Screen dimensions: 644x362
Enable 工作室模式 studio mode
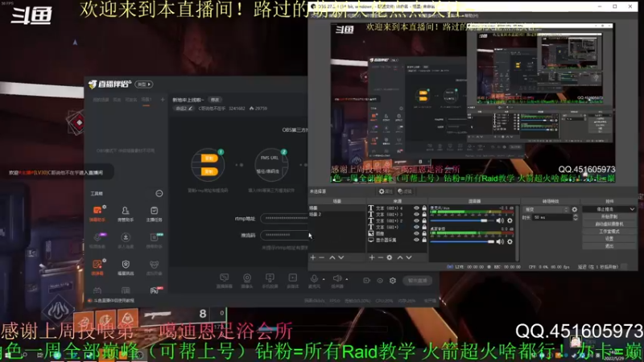click(x=609, y=231)
